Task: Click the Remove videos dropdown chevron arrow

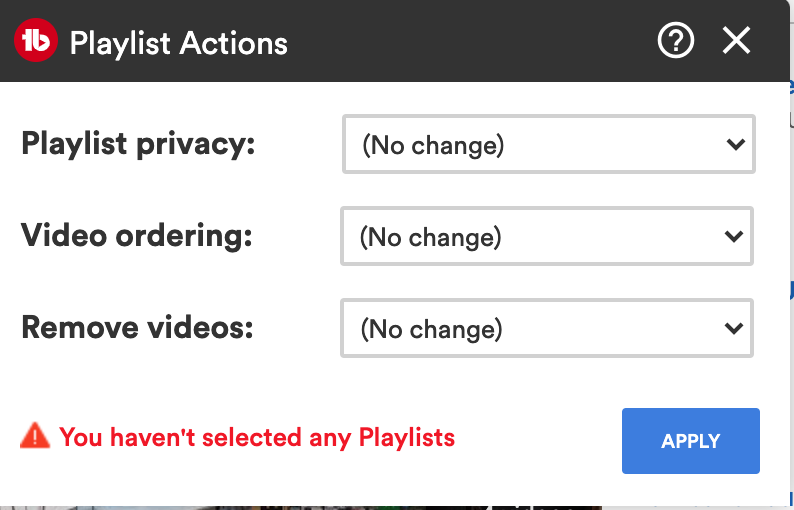Action: tap(733, 329)
